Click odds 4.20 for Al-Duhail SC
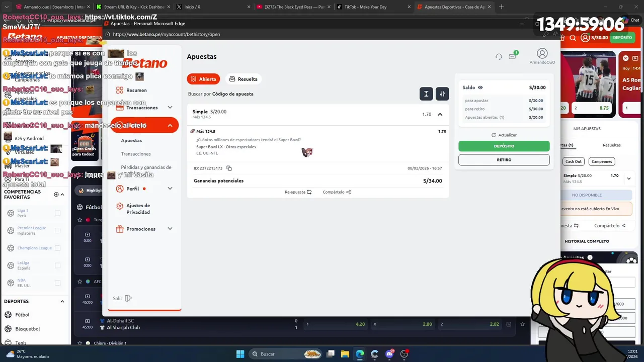 (x=335, y=324)
